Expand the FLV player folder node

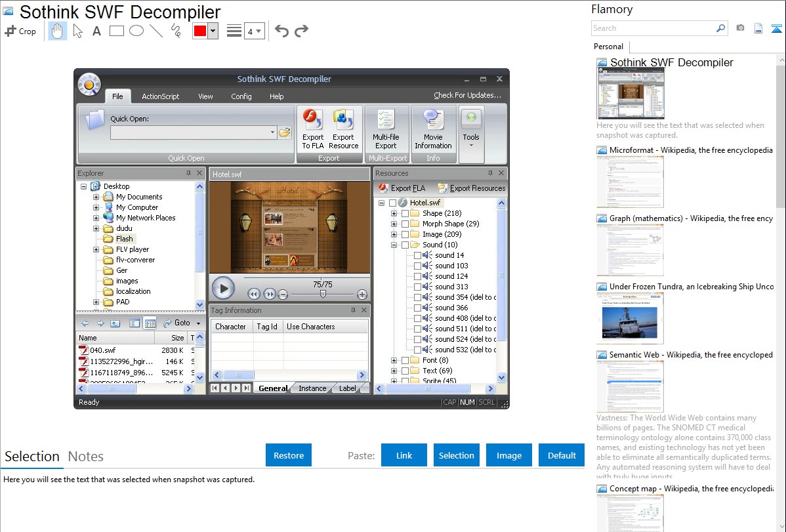[96, 250]
